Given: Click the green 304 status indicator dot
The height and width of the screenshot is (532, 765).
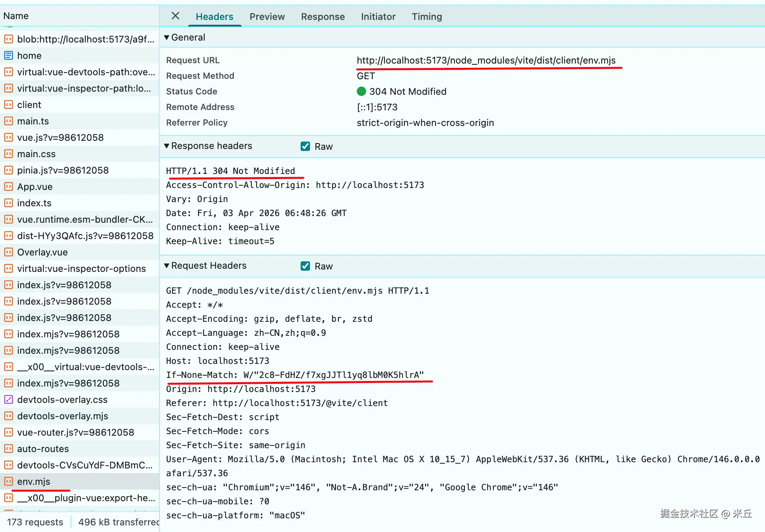Looking at the screenshot, I should 361,91.
